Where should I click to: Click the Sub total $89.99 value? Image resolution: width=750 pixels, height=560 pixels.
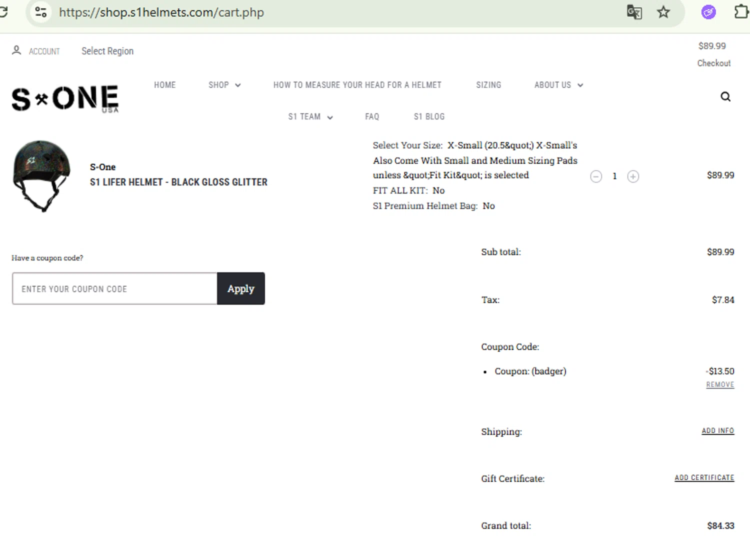pyautogui.click(x=720, y=252)
